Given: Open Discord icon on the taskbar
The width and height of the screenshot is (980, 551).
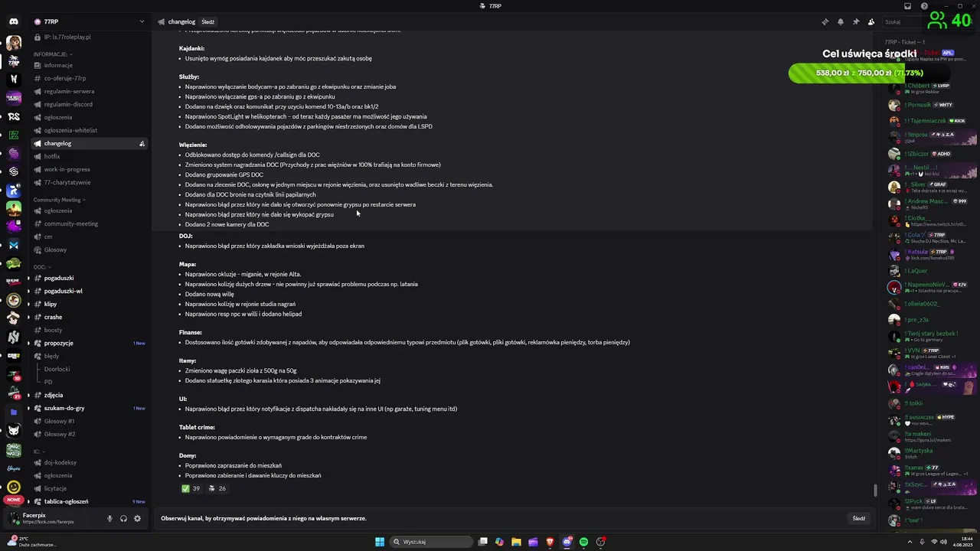Looking at the screenshot, I should pyautogui.click(x=567, y=542).
